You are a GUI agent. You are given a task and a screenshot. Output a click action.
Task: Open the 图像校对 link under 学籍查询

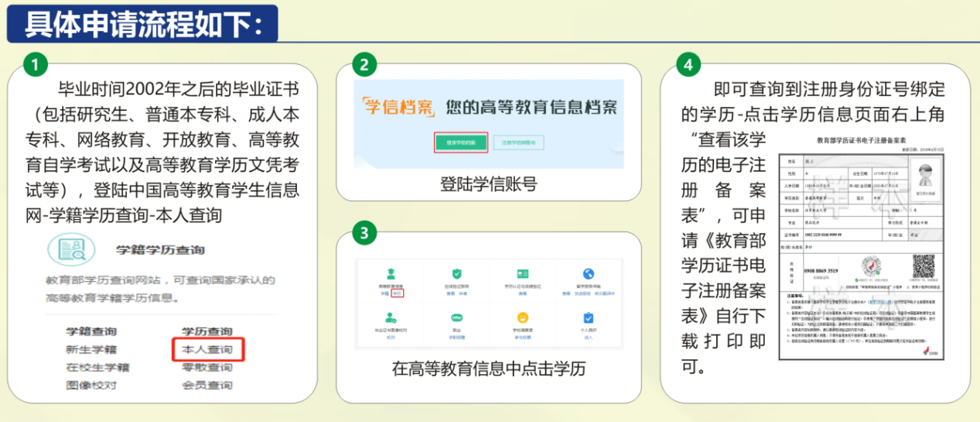(x=91, y=385)
